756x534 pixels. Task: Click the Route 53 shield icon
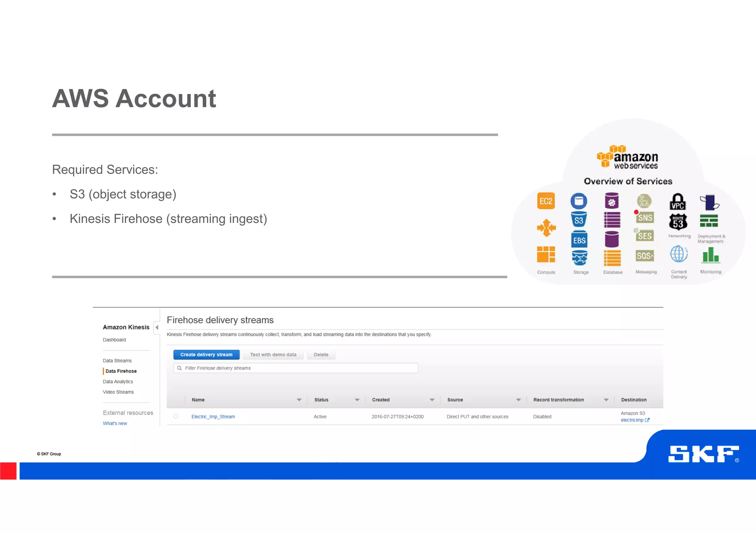[678, 222]
